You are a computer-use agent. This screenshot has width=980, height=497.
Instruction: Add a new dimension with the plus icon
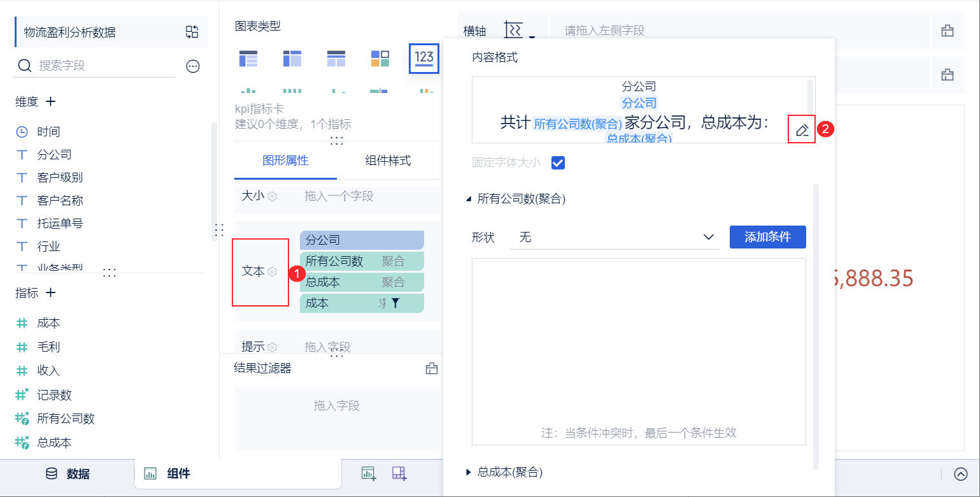51,101
